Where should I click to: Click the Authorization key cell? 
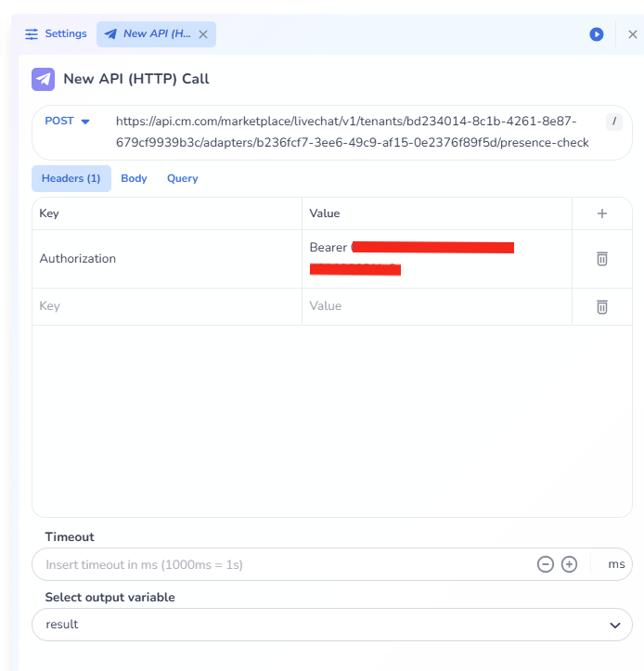click(167, 259)
